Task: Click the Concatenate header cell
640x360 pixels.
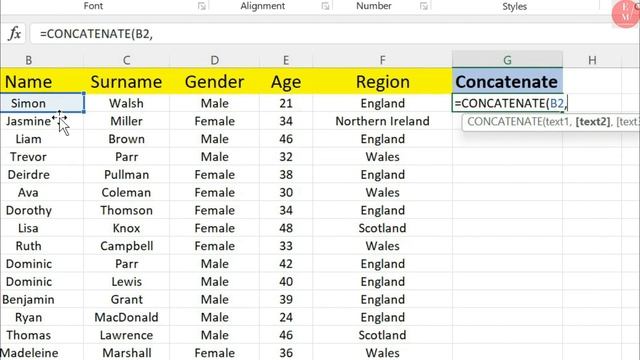Action: tap(507, 82)
